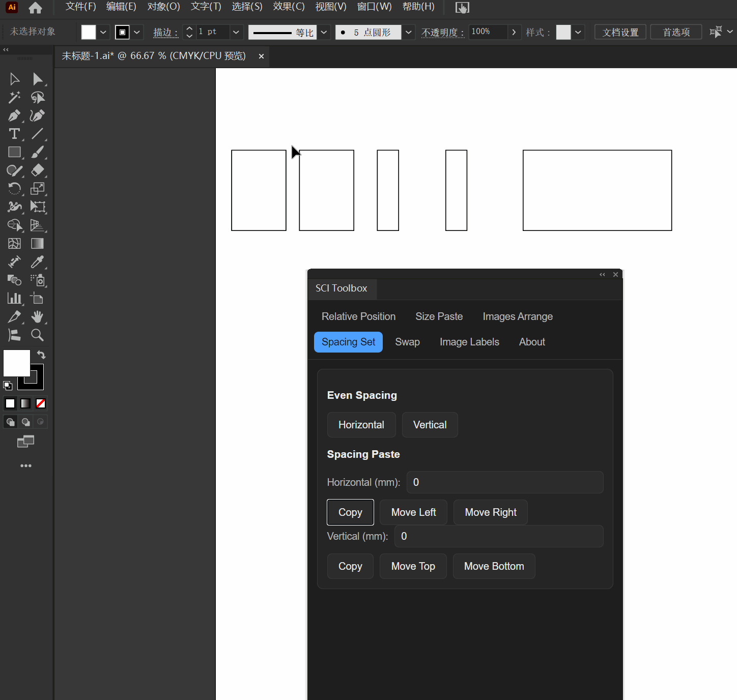This screenshot has width=737, height=700.
Task: Select the Line Segment tool
Action: [x=38, y=134]
